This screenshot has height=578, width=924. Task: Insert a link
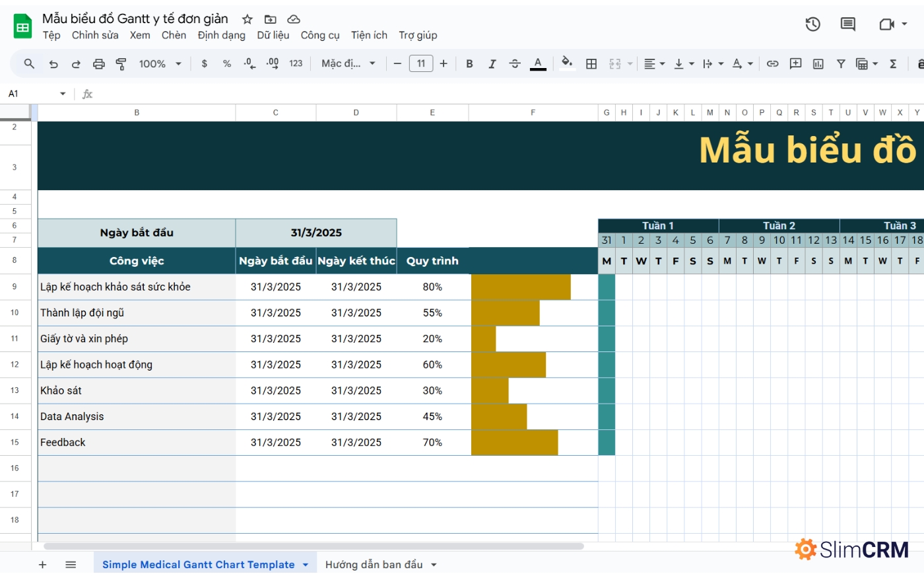pyautogui.click(x=772, y=63)
